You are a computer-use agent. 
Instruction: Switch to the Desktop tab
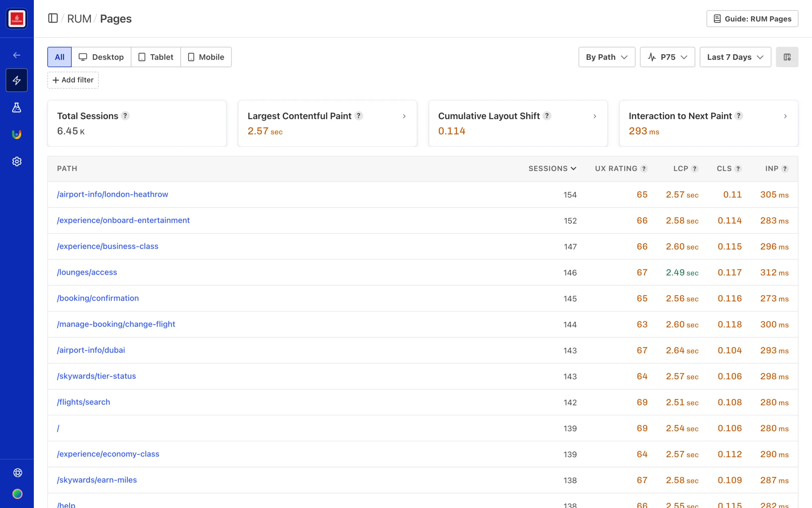[x=101, y=57]
